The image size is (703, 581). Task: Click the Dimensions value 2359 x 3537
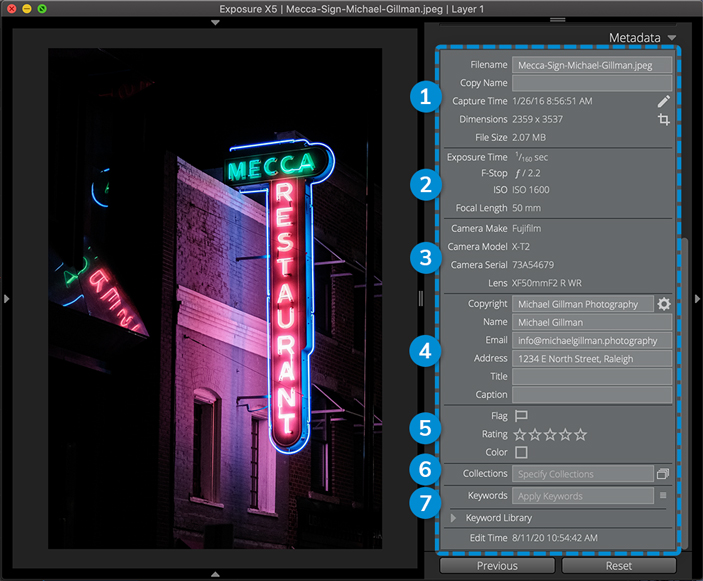537,119
